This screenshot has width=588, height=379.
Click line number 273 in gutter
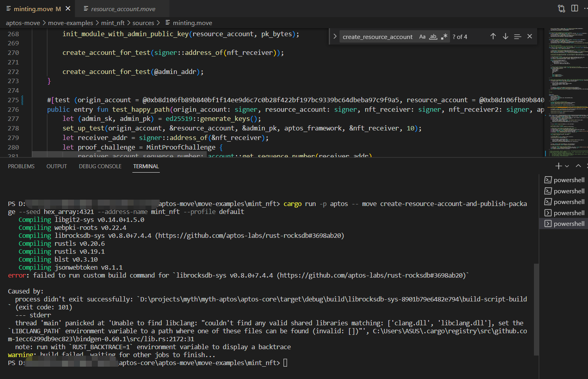click(x=13, y=81)
